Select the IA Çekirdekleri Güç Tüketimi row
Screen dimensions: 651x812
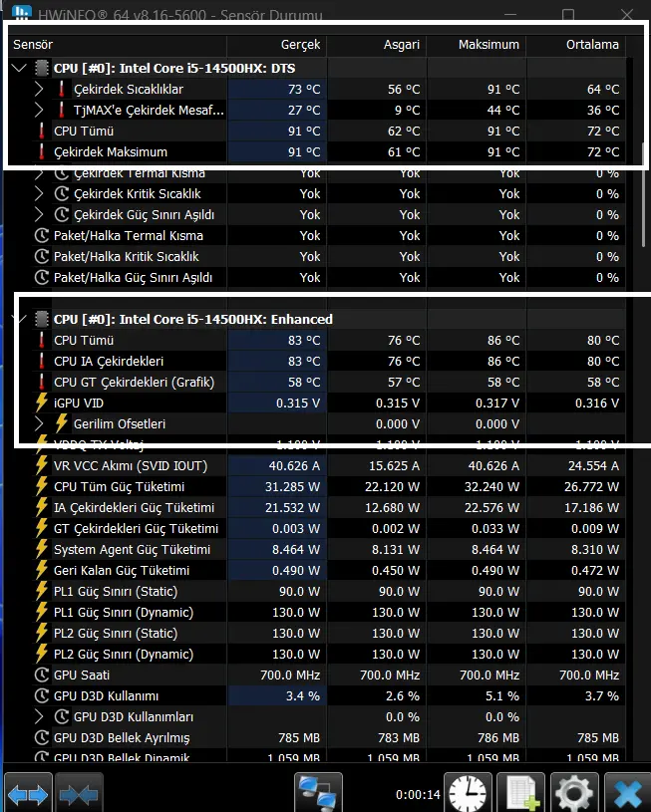point(330,507)
